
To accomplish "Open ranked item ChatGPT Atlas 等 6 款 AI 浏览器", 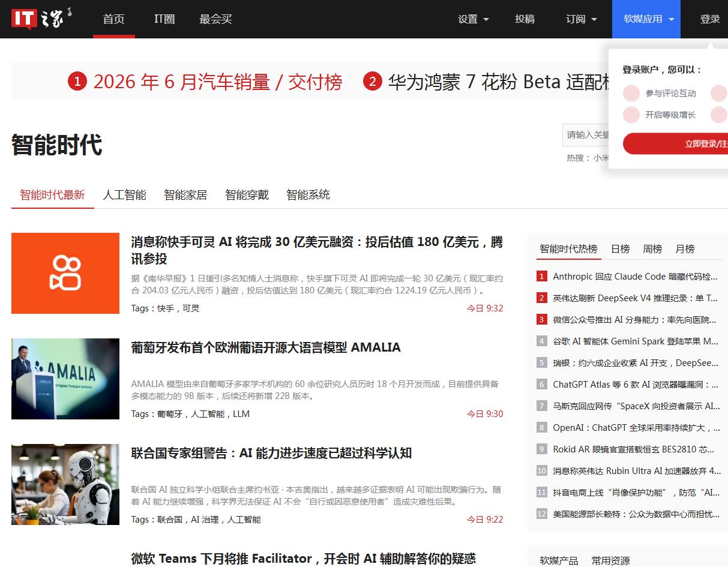I will click(x=636, y=385).
